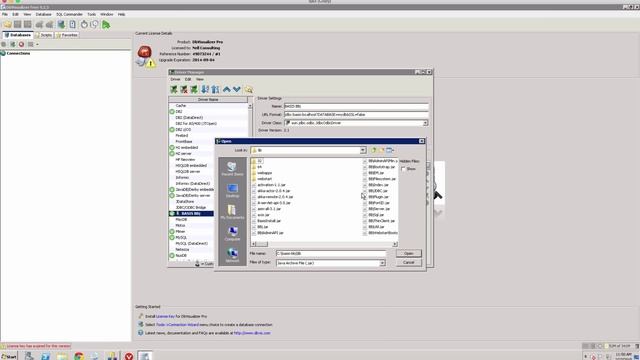Image resolution: width=640 pixels, height=360 pixels.
Task: Select the axis.jar file
Action: coord(260,215)
